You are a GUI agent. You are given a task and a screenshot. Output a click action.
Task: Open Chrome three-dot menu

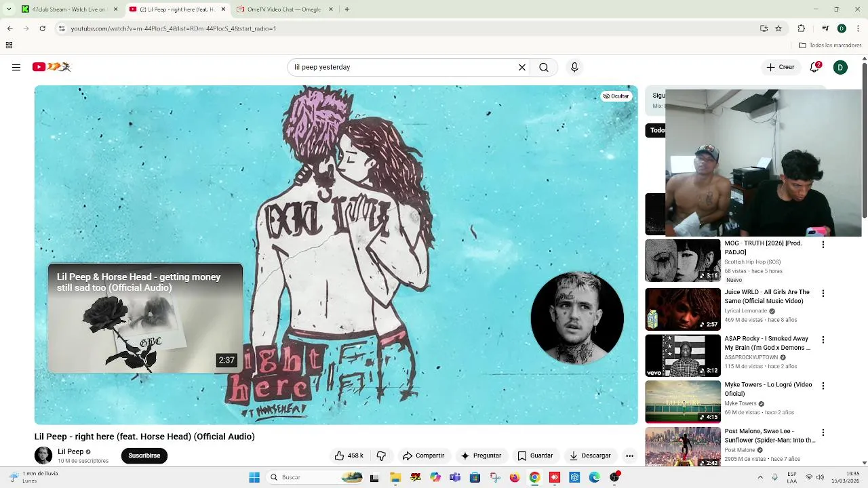pos(859,28)
